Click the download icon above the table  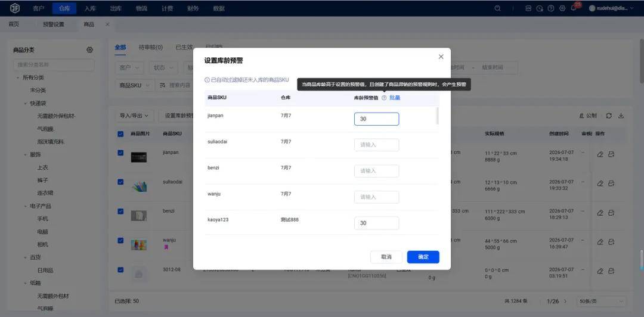click(x=621, y=116)
